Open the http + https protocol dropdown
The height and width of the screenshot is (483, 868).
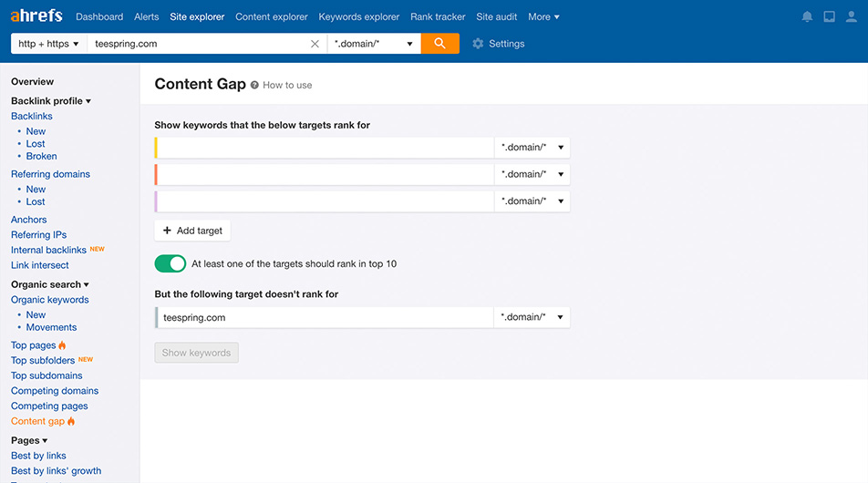click(49, 44)
